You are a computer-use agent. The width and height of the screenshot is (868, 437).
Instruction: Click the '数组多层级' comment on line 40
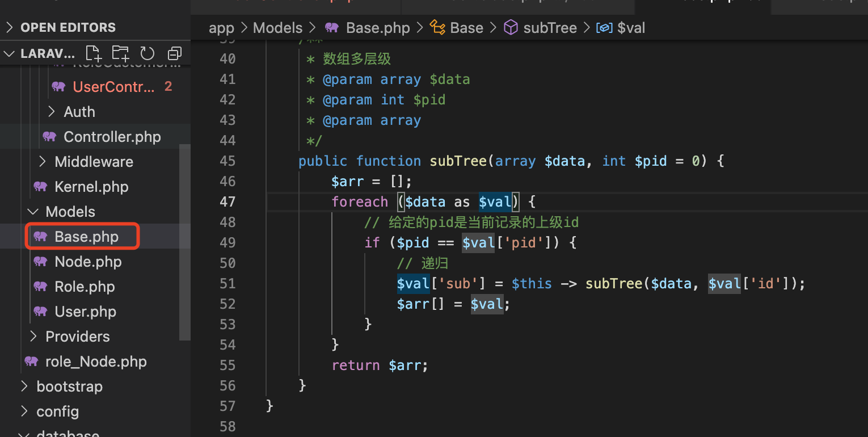pyautogui.click(x=357, y=59)
